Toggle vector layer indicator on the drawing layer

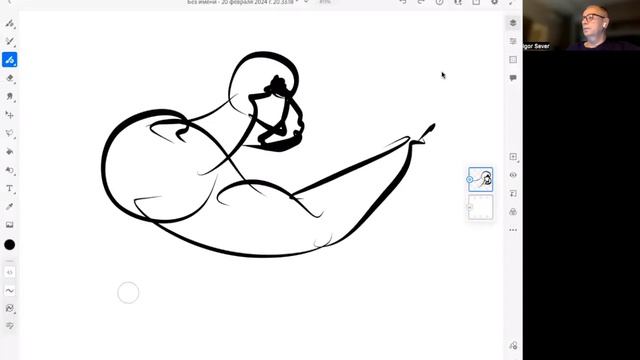point(470,179)
